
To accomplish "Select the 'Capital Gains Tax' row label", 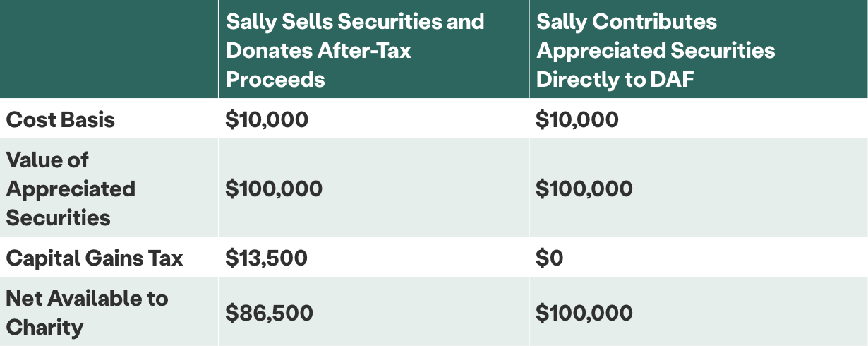I will pyautogui.click(x=95, y=258).
